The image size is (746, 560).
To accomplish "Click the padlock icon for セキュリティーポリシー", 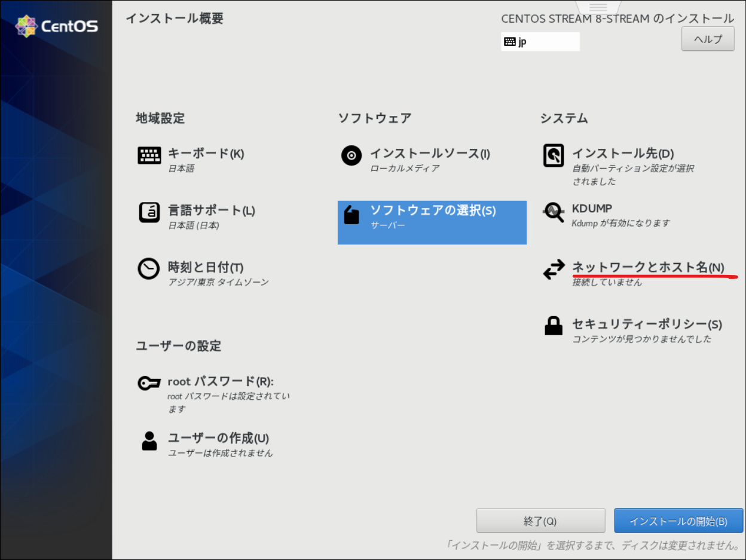I will click(x=554, y=326).
